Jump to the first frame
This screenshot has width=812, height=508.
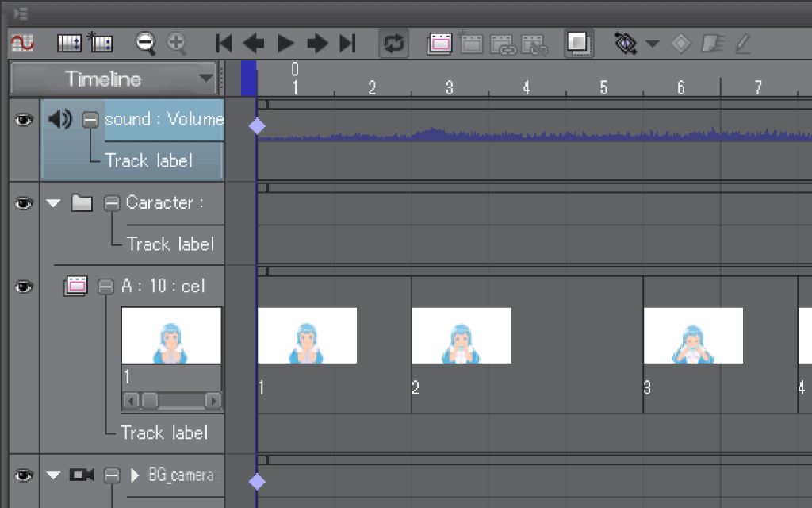(x=224, y=43)
